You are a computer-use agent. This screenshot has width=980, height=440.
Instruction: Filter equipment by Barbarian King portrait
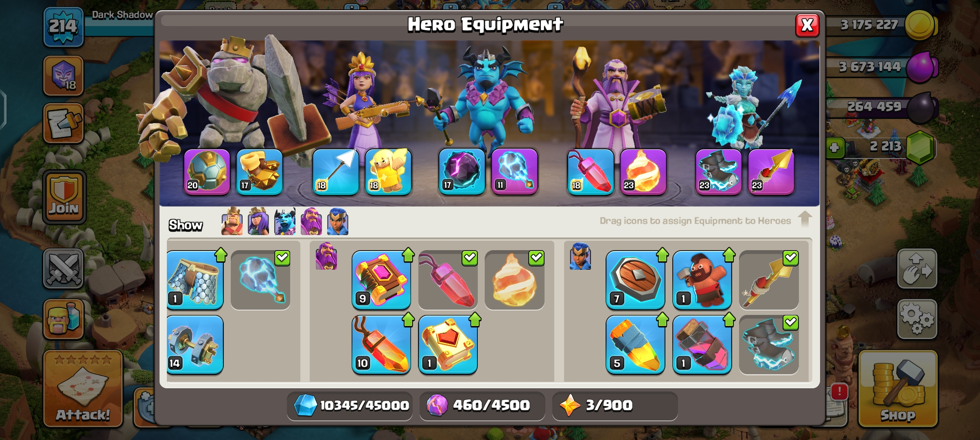click(232, 221)
